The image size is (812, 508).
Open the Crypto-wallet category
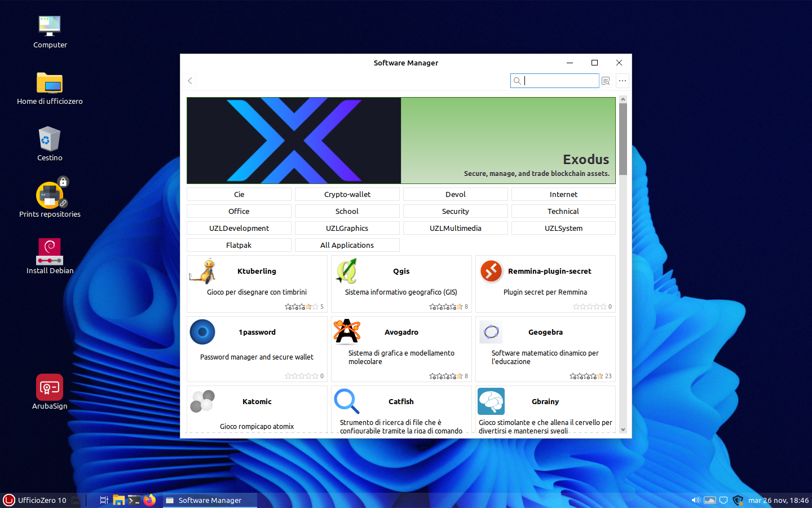tap(347, 194)
